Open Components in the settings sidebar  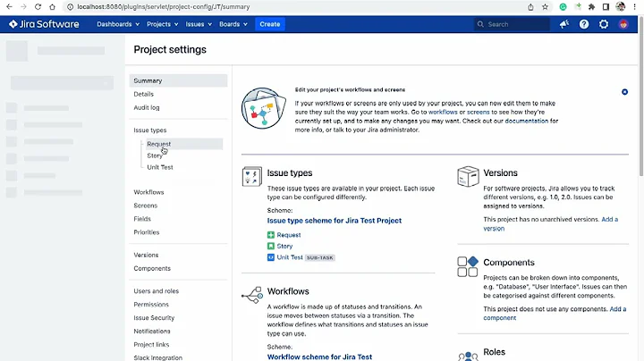(152, 268)
